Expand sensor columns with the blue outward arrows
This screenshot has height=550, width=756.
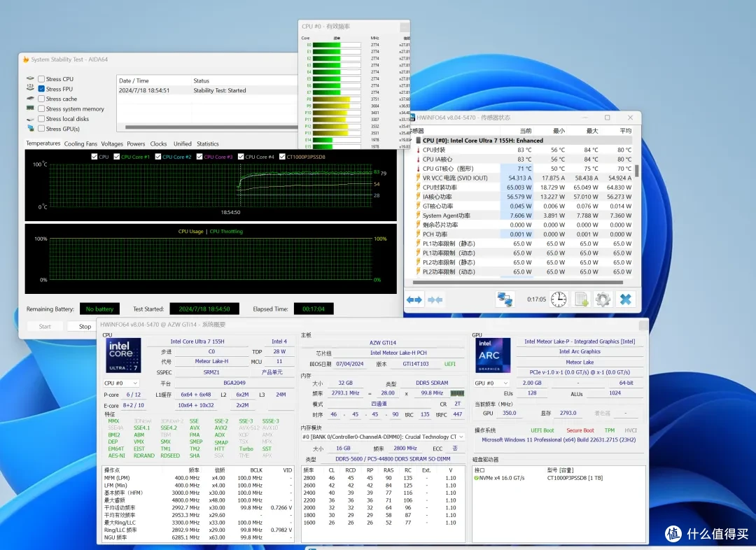(x=414, y=299)
